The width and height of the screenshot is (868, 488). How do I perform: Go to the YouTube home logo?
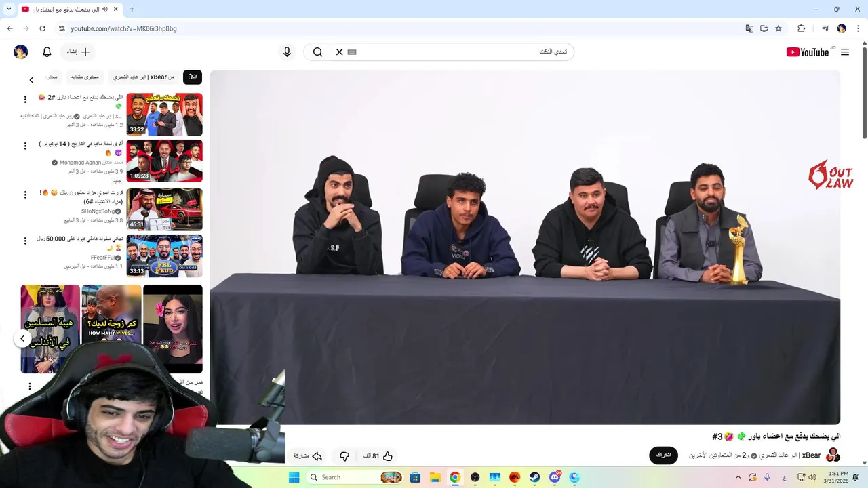pyautogui.click(x=808, y=52)
